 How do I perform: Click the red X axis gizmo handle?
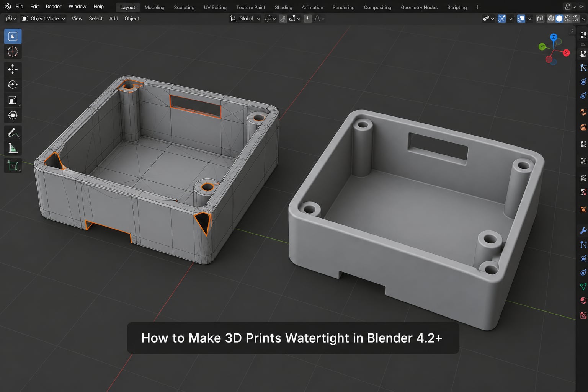566,53
